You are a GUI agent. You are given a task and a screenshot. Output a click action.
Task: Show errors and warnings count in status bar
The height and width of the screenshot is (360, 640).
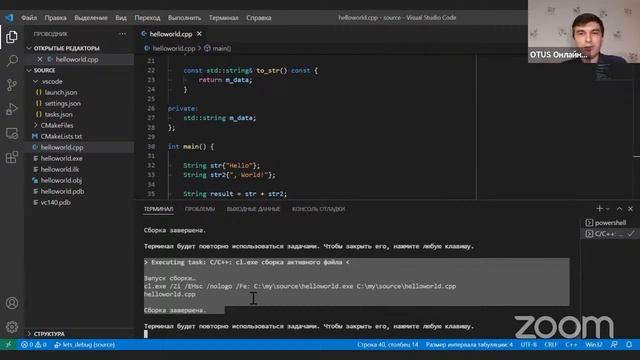click(x=34, y=344)
